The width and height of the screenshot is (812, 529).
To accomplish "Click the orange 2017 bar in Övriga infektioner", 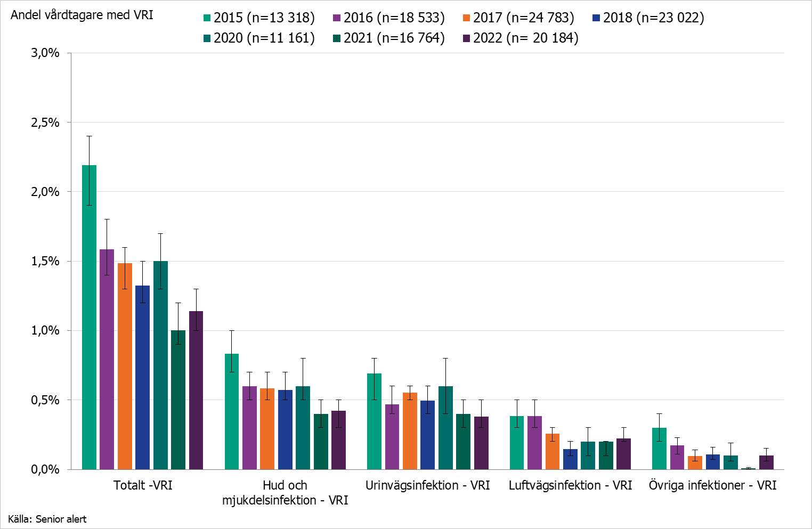I will [695, 462].
